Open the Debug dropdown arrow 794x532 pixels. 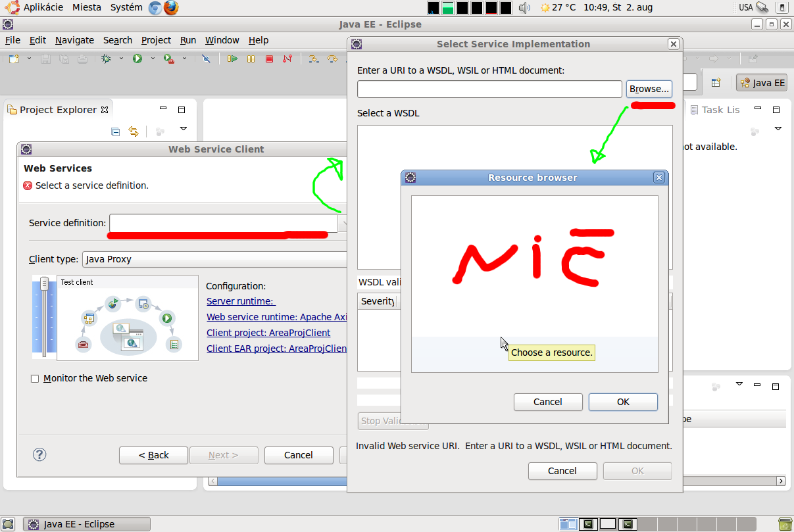coord(121,59)
